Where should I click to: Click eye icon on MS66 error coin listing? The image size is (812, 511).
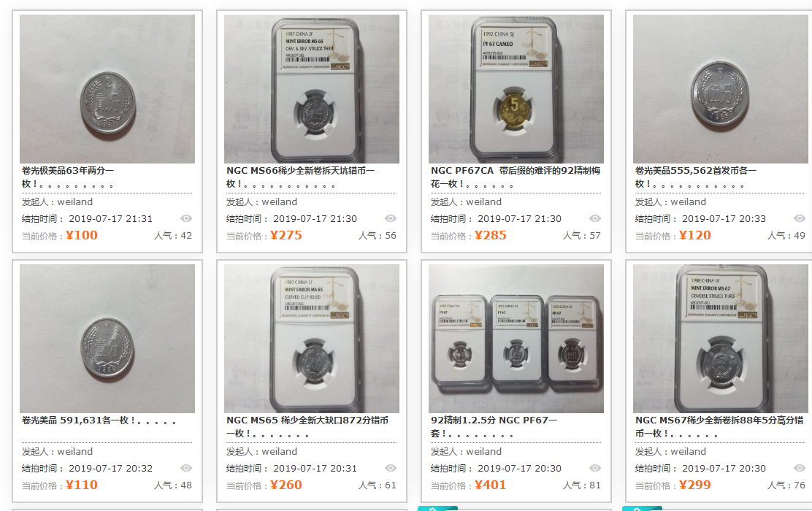coord(391,218)
